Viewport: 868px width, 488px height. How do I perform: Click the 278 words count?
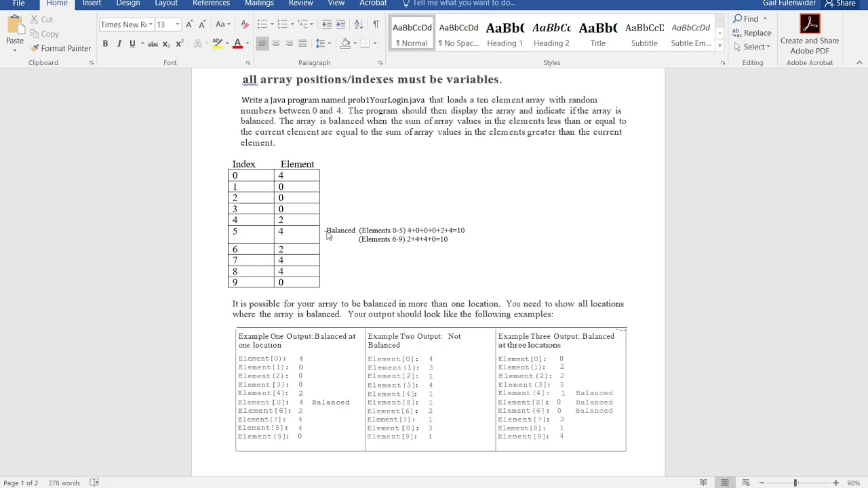point(64,483)
